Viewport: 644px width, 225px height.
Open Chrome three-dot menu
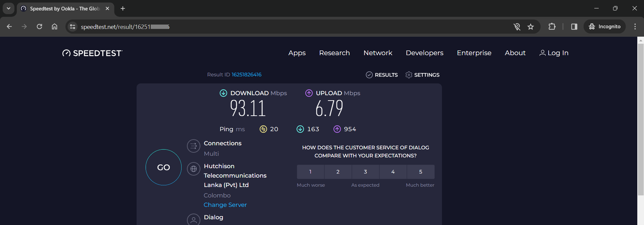click(635, 27)
